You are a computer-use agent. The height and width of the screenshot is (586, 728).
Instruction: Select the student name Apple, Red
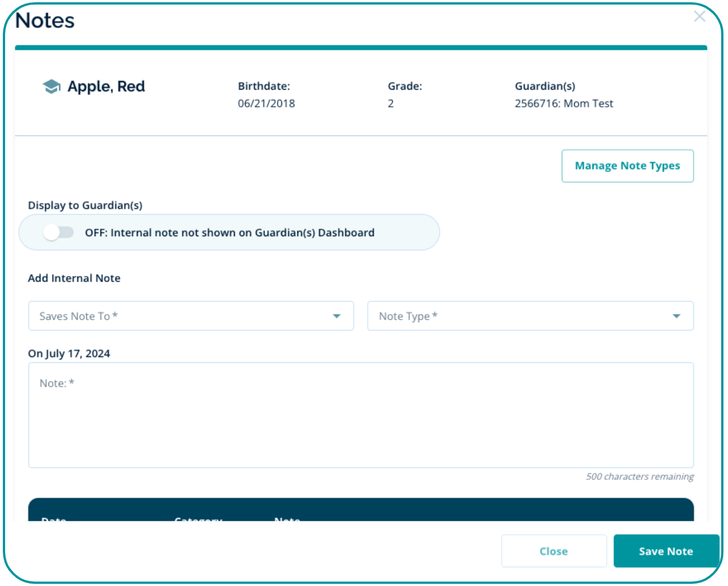(x=106, y=87)
